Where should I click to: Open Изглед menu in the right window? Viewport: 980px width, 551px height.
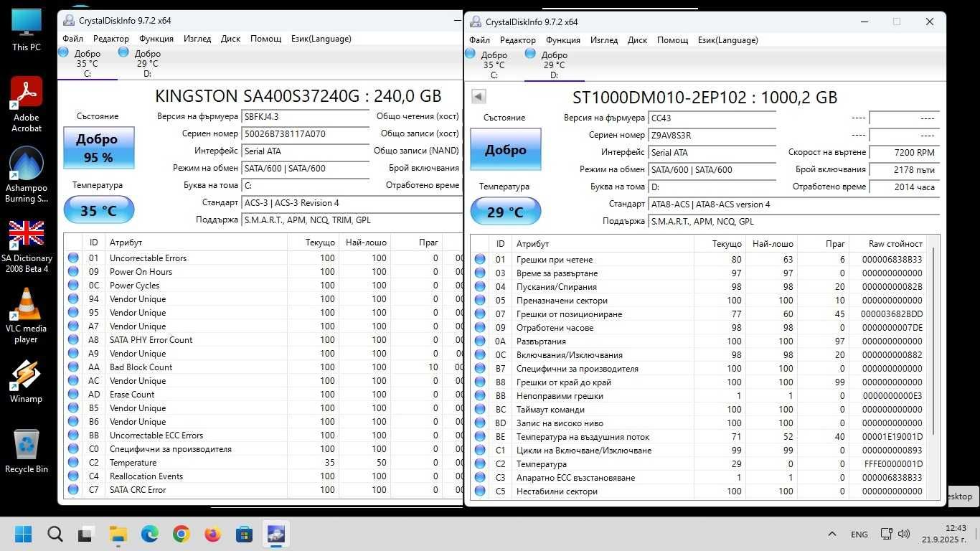click(x=603, y=40)
